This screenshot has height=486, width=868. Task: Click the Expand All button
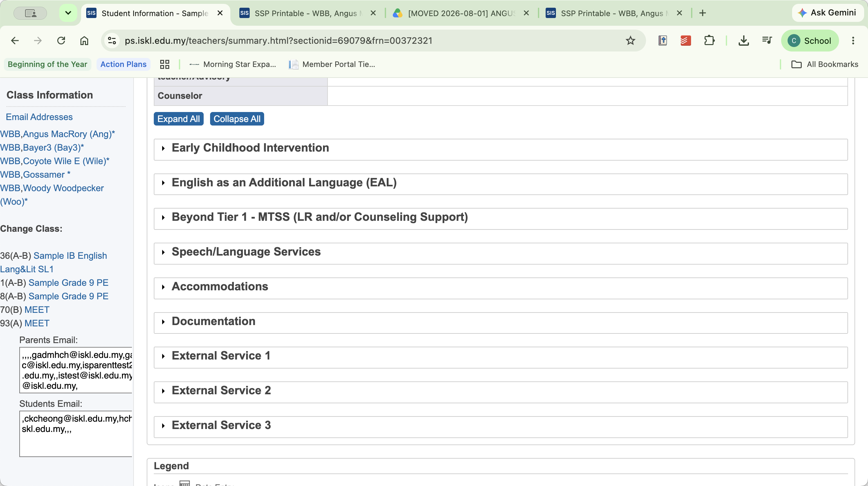[x=179, y=119]
